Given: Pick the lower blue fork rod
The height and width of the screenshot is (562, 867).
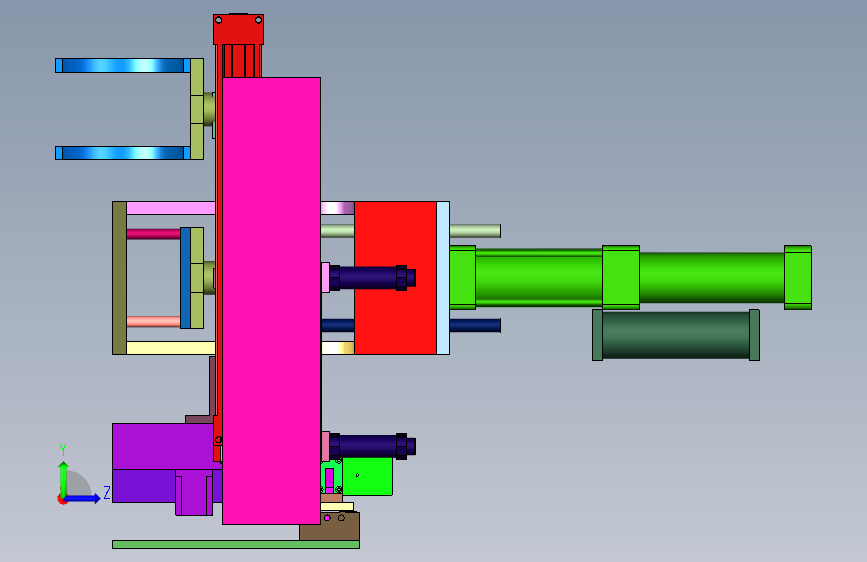Looking at the screenshot, I should (x=123, y=153).
